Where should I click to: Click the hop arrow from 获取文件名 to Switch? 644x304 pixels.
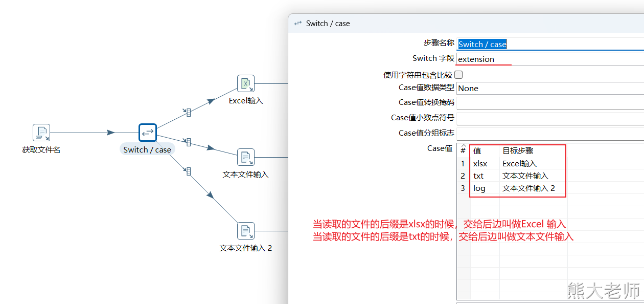click(111, 133)
